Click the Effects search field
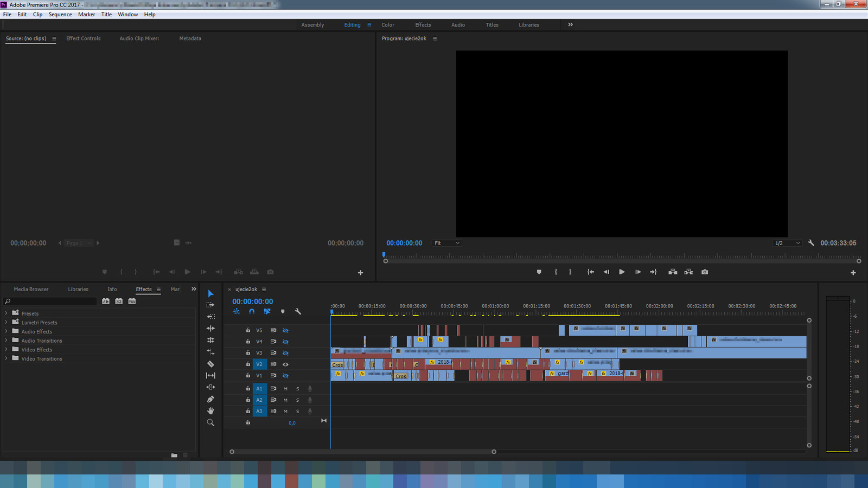868x488 pixels. click(x=50, y=301)
